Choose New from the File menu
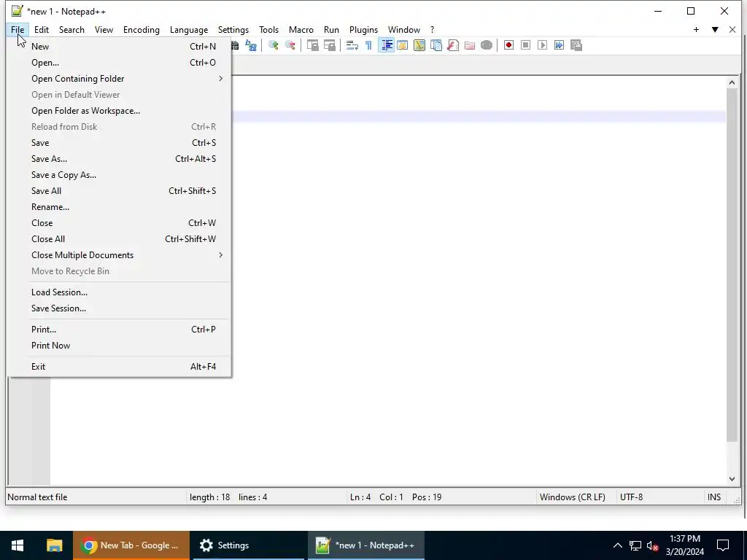Viewport: 747px width, 560px height. 119,46
